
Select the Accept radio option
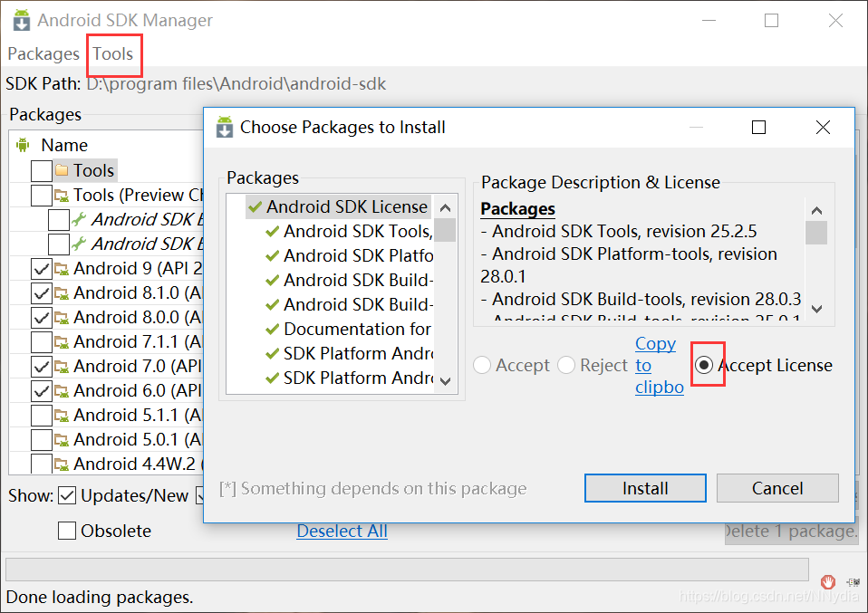click(482, 365)
